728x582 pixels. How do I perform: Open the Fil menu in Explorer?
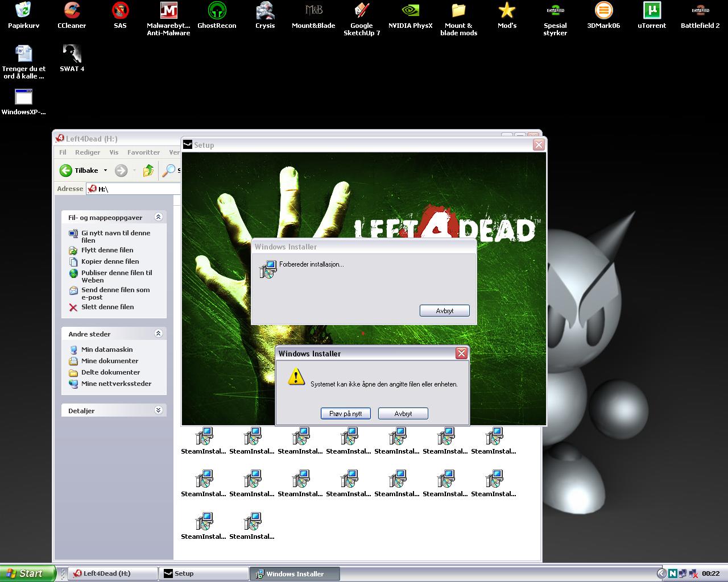(63, 152)
